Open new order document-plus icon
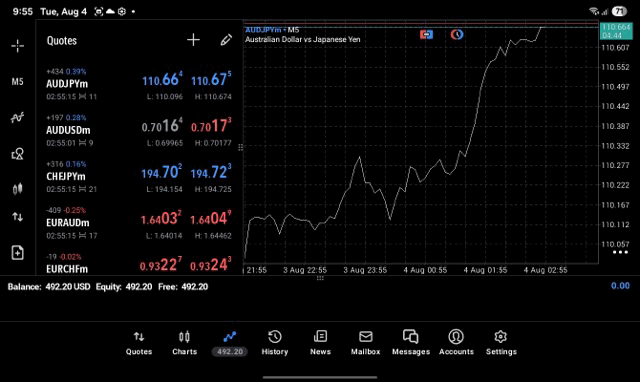Image resolution: width=640 pixels, height=382 pixels. (x=18, y=253)
